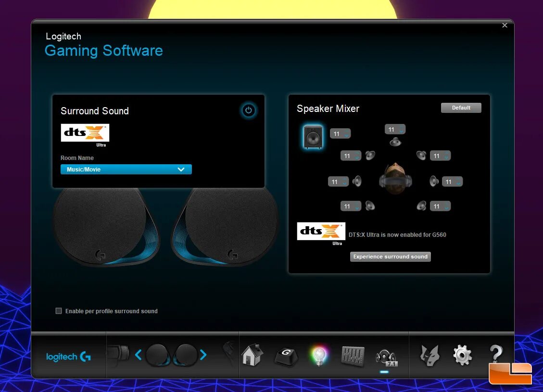Viewport: 543px width, 392px height.
Task: Open help question mark icon
Action: click(496, 353)
